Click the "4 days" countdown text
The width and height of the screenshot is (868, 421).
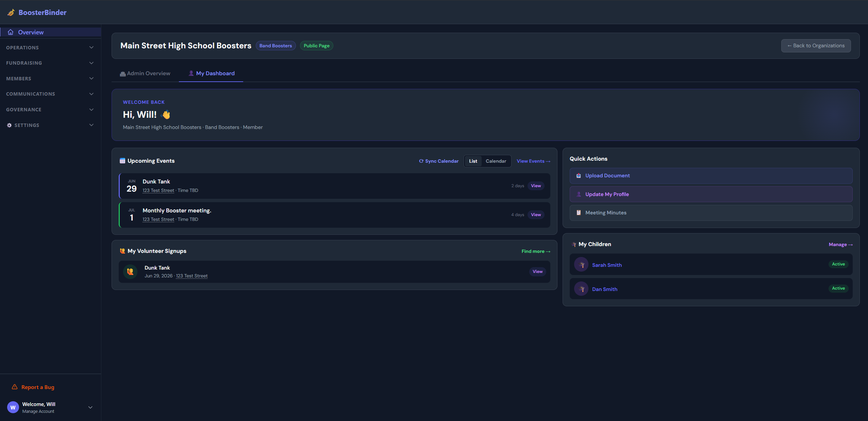517,215
